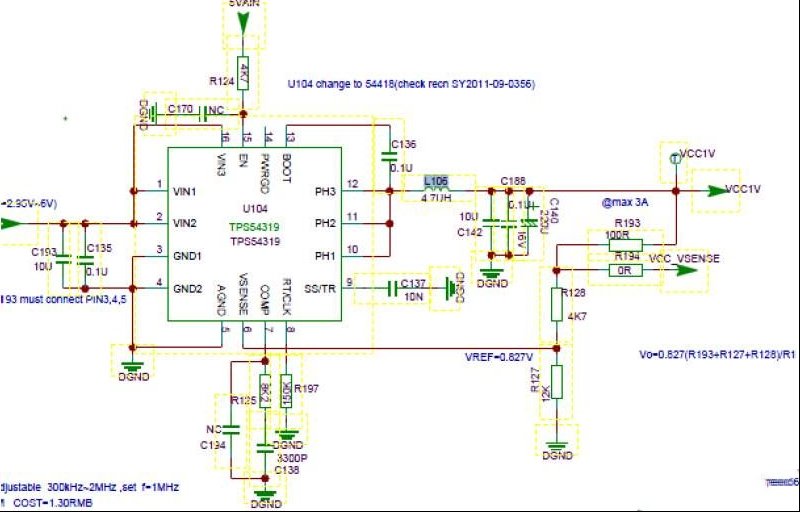Click resistor R124 below 5VAIN
Image resolution: width=800 pixels, height=512 pixels.
pos(243,73)
